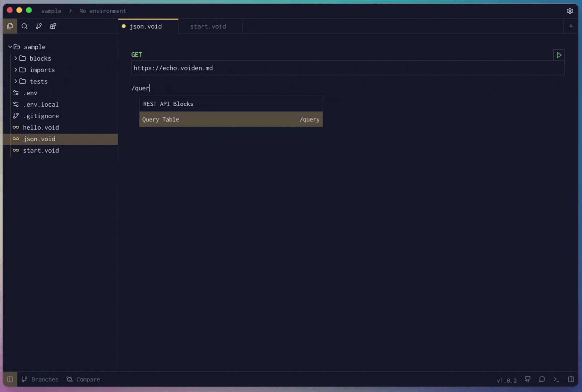Click the blocks/extensions icon in the sidebar
Image resolution: width=582 pixels, height=392 pixels.
pyautogui.click(x=53, y=26)
